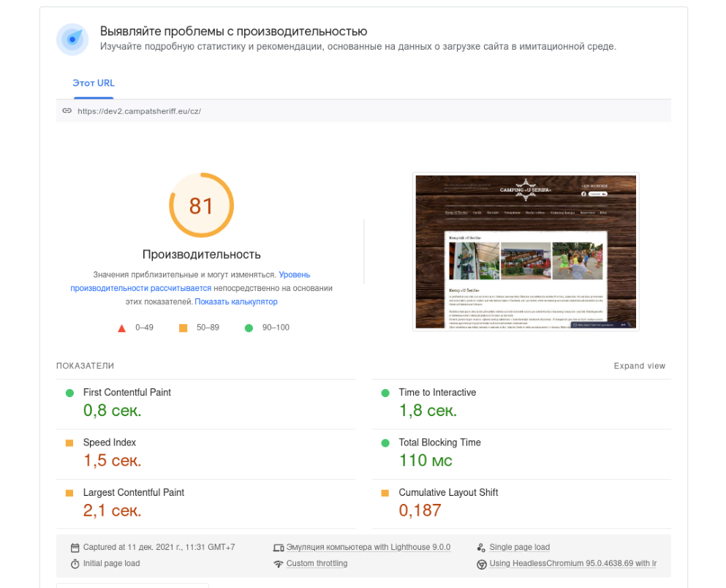
Task: Click the Wi-Fi icon beside Custom throttling
Action: tap(278, 564)
